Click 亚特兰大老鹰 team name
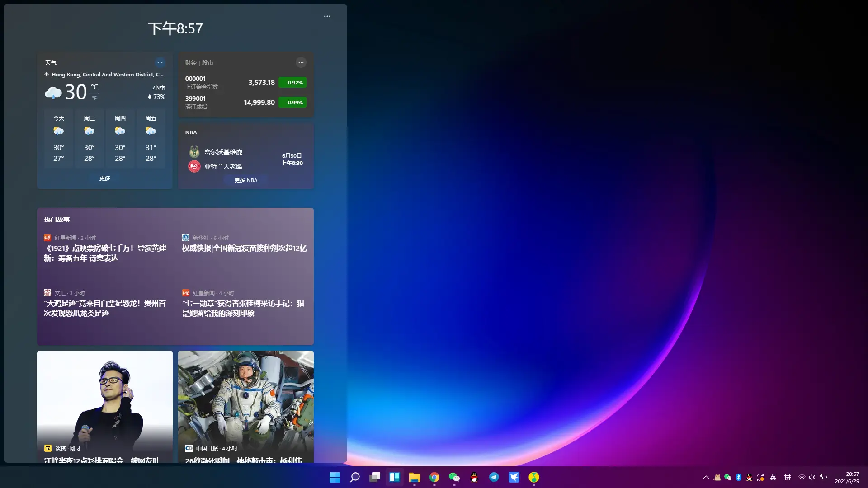Image resolution: width=868 pixels, height=488 pixels. [x=223, y=167]
